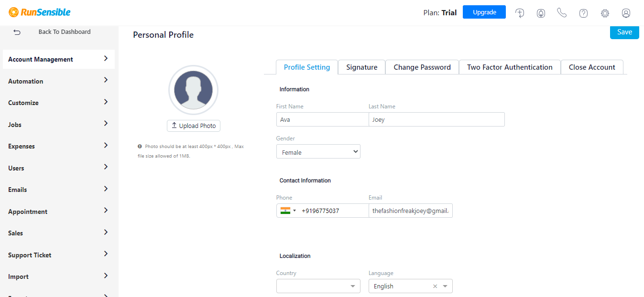Image resolution: width=644 pixels, height=297 pixels.
Task: Open the Gender dropdown
Action: point(318,152)
